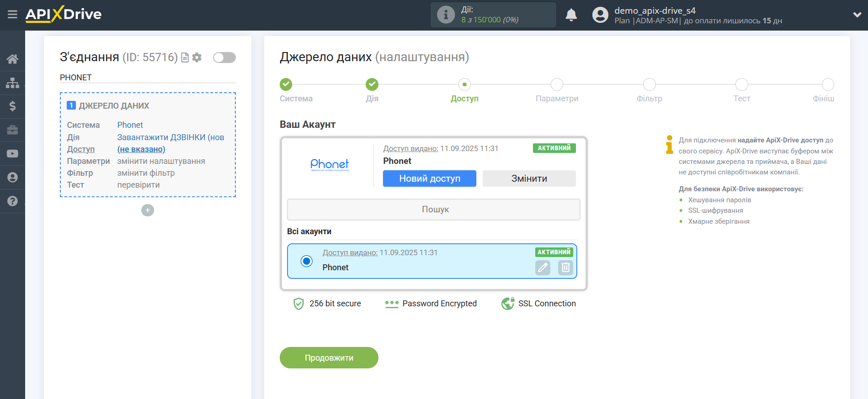
Task: Open the Завантажити ДЗВІНКИ action link
Action: coord(170,137)
